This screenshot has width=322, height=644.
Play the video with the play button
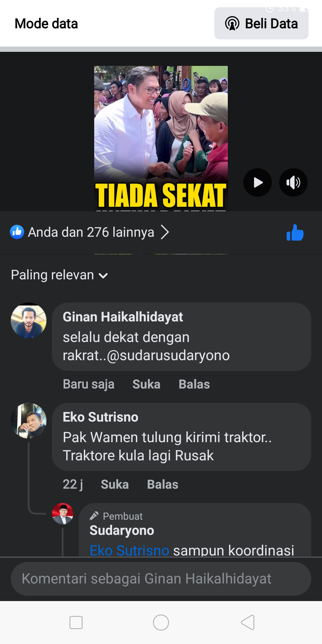coord(258,182)
